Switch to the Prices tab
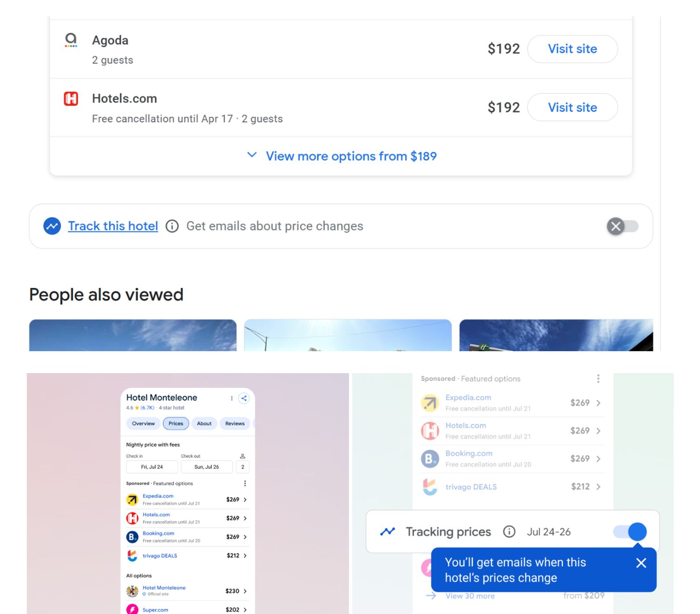 (176, 423)
